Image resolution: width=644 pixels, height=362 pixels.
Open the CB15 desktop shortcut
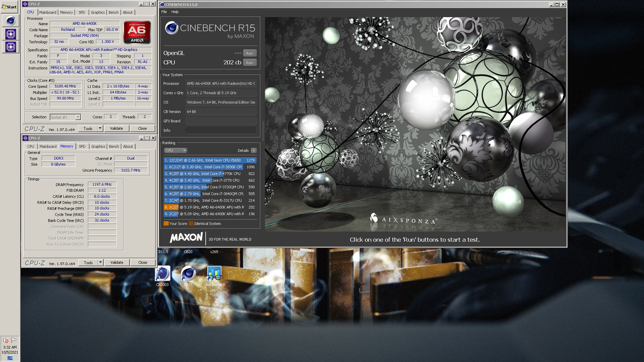pos(188,276)
